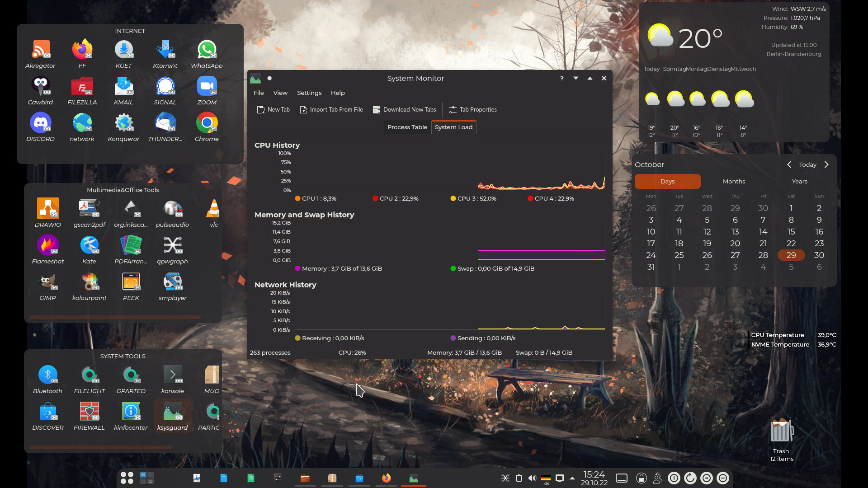Open the File menu
868x488 pixels.
pyautogui.click(x=259, y=93)
